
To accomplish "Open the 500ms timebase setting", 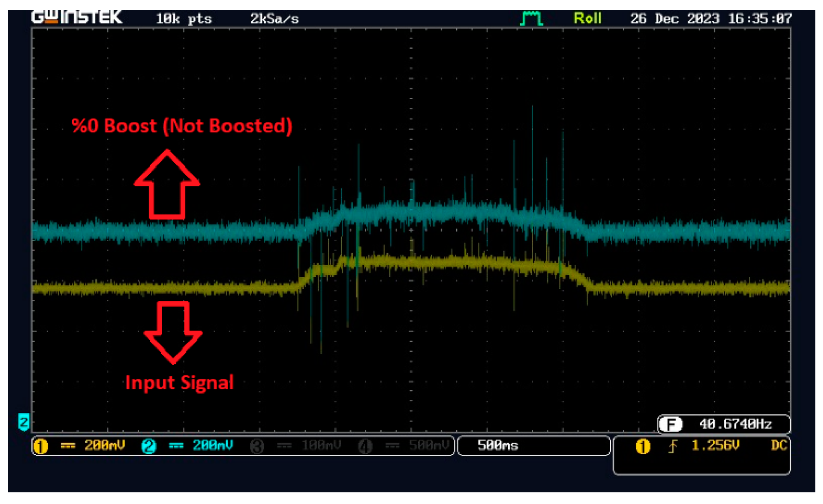I will 498,445.
